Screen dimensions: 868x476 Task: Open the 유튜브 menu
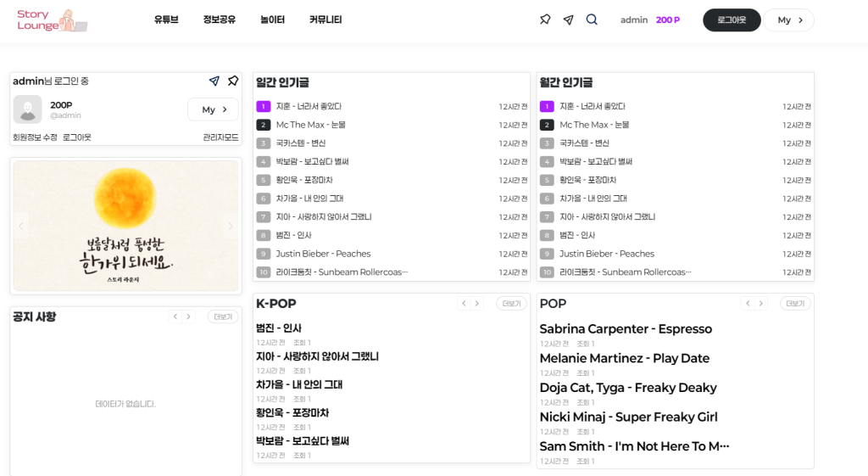pyautogui.click(x=166, y=20)
